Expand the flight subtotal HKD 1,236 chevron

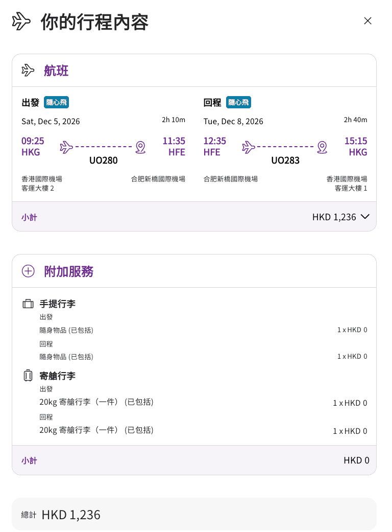pyautogui.click(x=365, y=217)
